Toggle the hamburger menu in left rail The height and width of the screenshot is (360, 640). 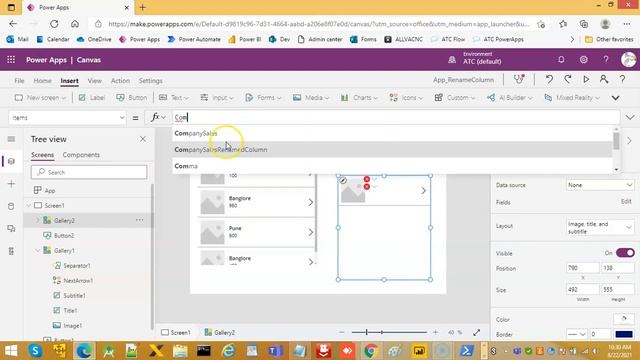pos(11,139)
